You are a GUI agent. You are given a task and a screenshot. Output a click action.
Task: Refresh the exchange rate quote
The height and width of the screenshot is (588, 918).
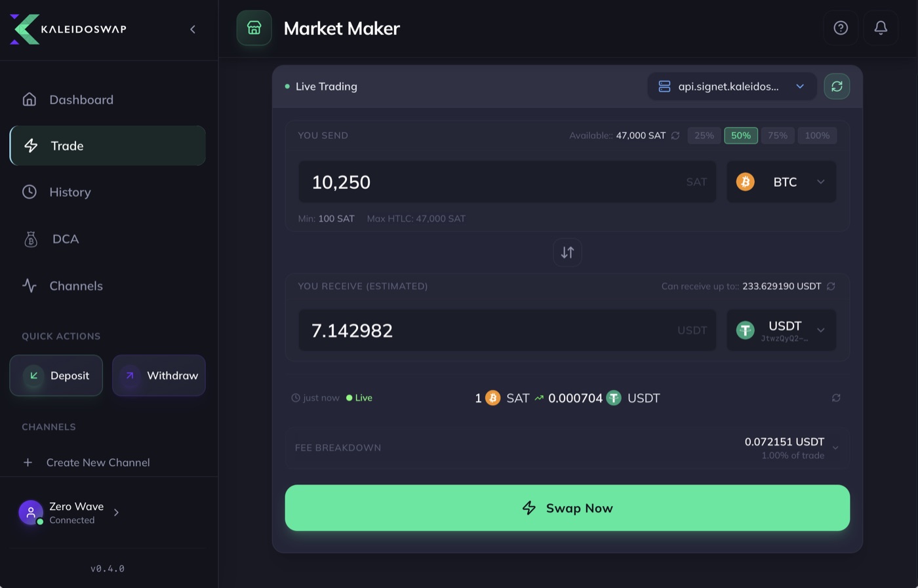[x=836, y=398]
